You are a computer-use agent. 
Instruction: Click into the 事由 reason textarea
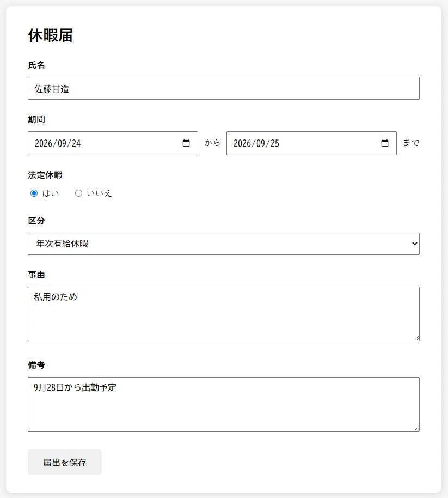tap(224, 314)
